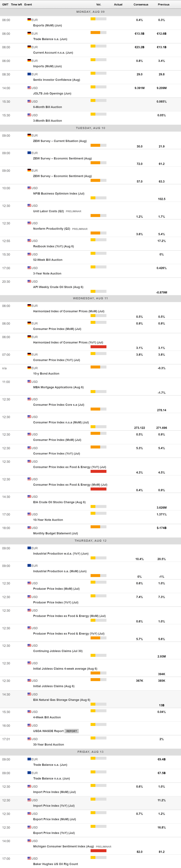The width and height of the screenshot is (181, 868).
Task: Click the EU flag for Sentix Investor Confidence
Action: click(29, 74)
